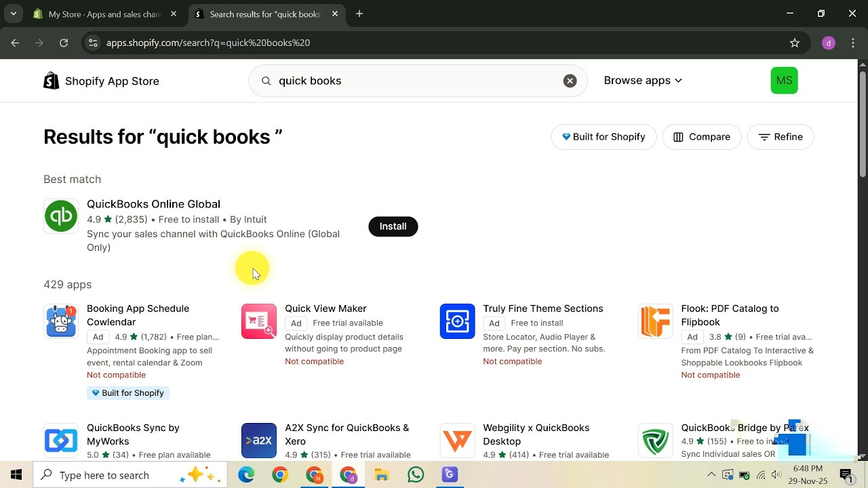Go back with the browser back arrow
Image resolution: width=868 pixels, height=488 pixels.
tap(16, 43)
